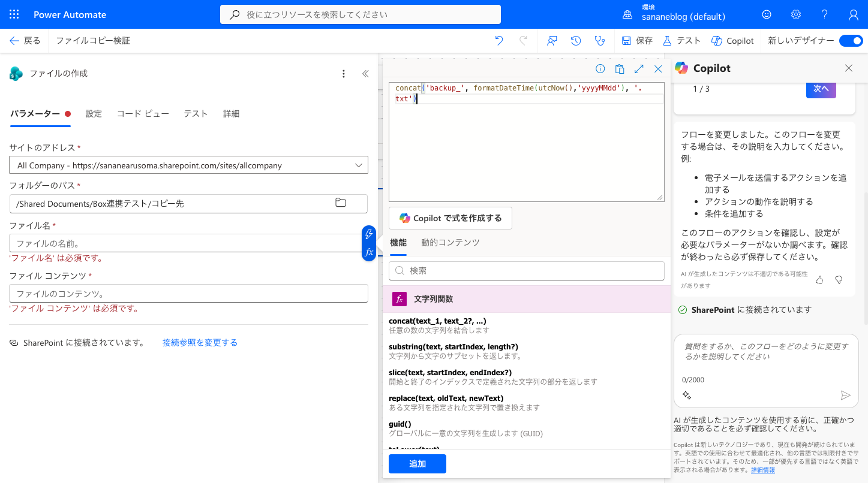
Task: Click the Power Automate brand title
Action: [x=70, y=14]
